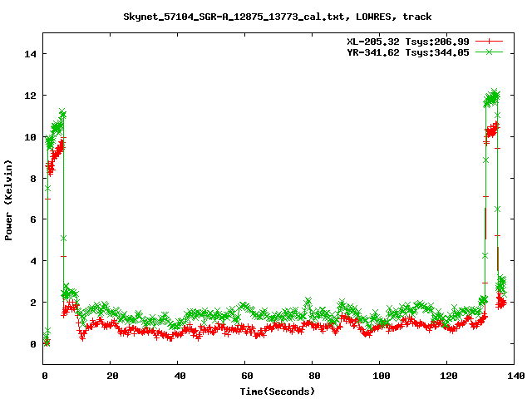Click the y-axis tick label 6
532x399 pixels.
pyautogui.click(x=33, y=219)
